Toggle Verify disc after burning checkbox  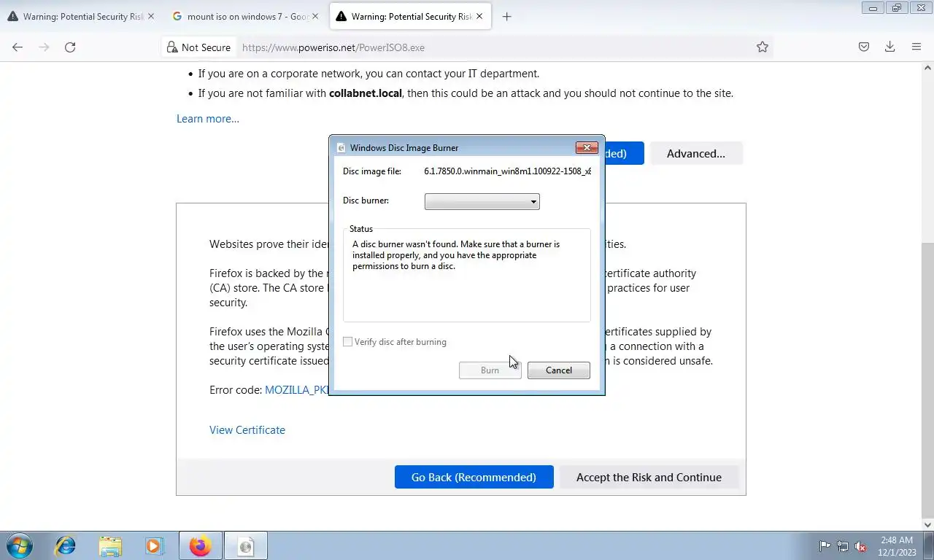348,342
